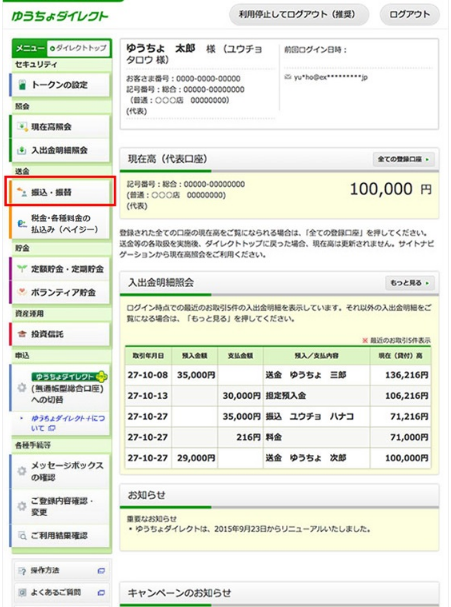Click the token icon beside トークンの設定
Image resolution: width=451 pixels, height=607 pixels.
[x=22, y=84]
